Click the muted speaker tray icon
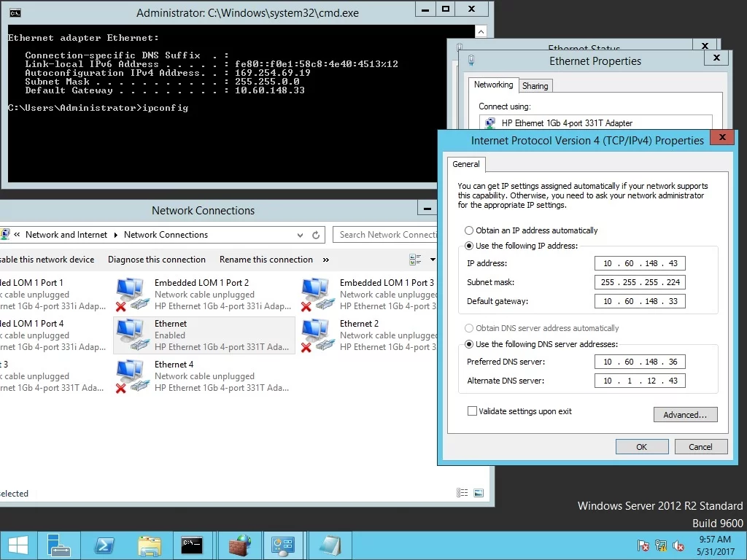The image size is (747, 560). [678, 545]
